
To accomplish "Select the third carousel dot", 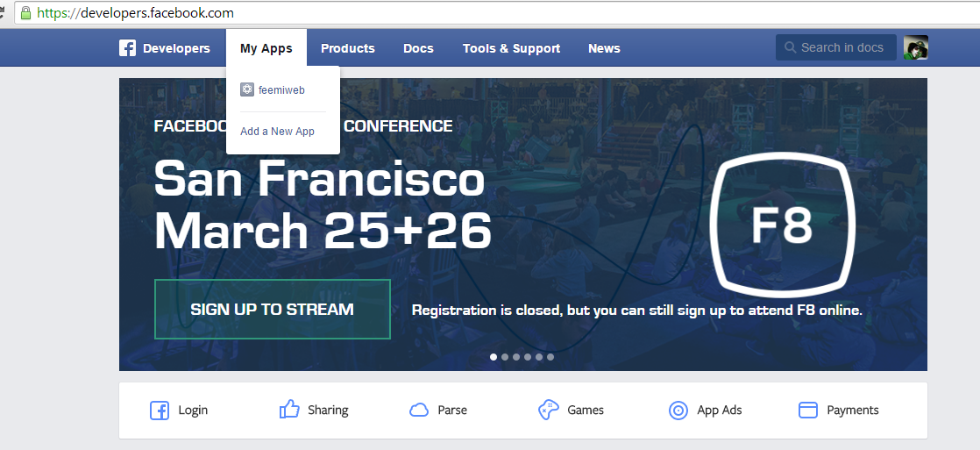I will [515, 357].
